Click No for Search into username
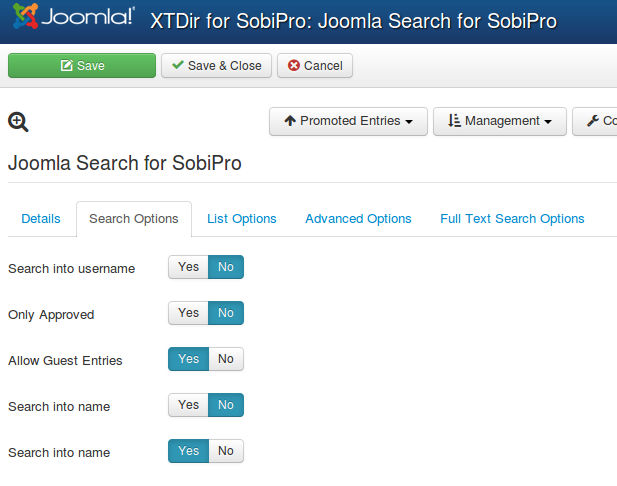617x486 pixels. coord(226,267)
